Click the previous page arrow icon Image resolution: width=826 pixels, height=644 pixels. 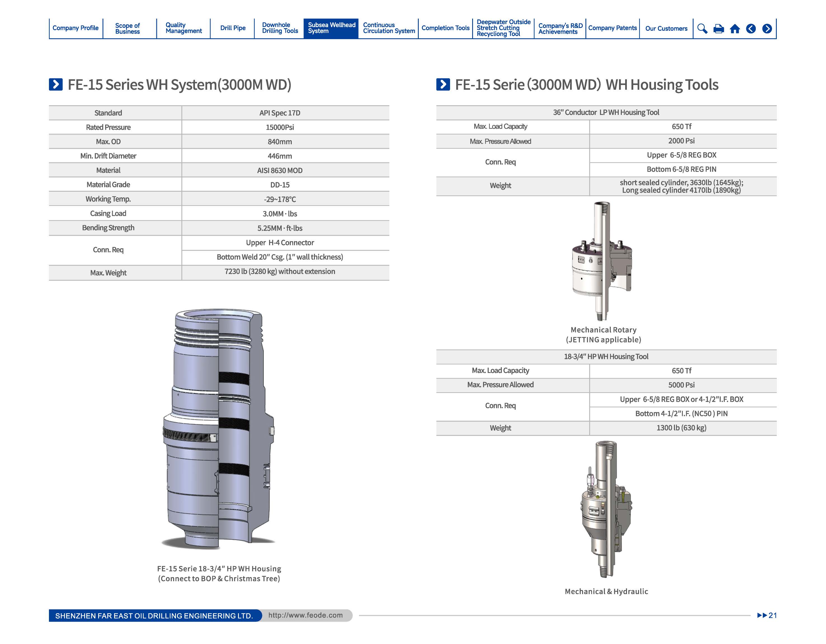pyautogui.click(x=751, y=29)
